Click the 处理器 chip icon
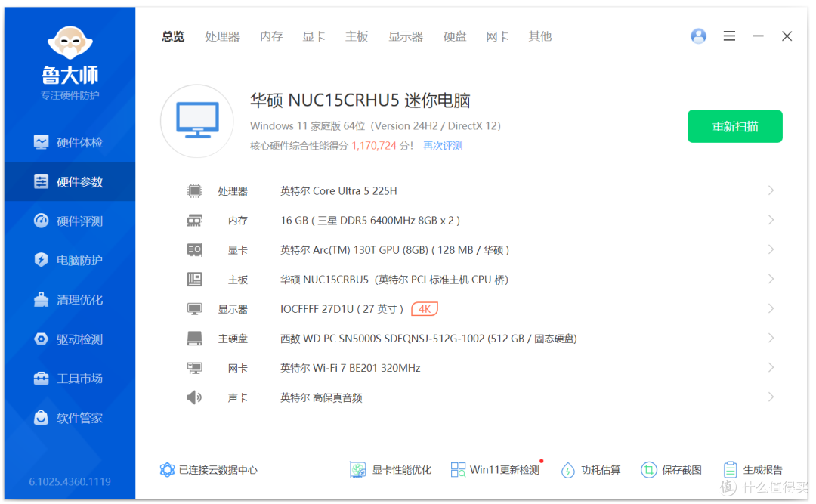 tap(194, 190)
